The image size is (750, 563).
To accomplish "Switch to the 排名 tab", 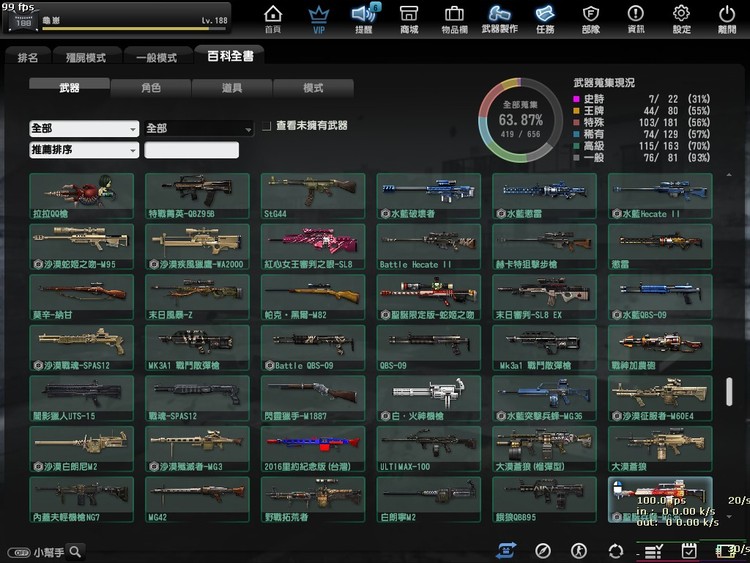I will tap(28, 57).
